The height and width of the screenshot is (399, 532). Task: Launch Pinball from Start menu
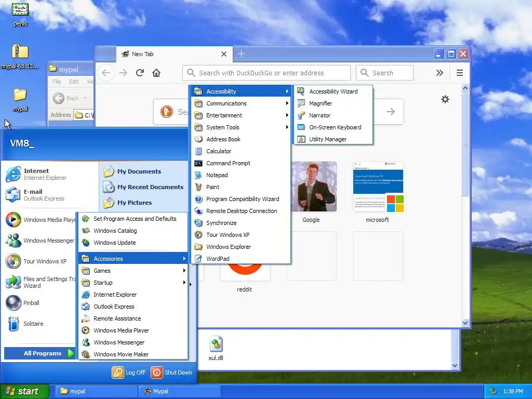click(x=40, y=303)
